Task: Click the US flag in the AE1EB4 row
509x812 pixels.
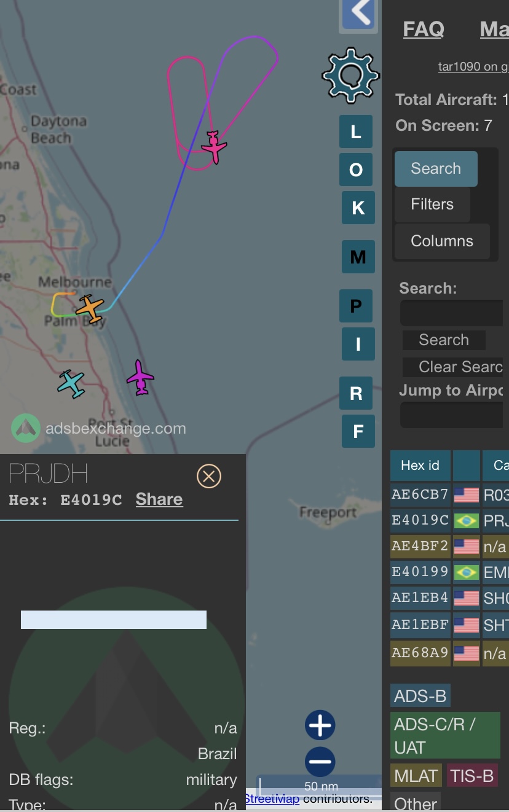Action: click(x=466, y=598)
